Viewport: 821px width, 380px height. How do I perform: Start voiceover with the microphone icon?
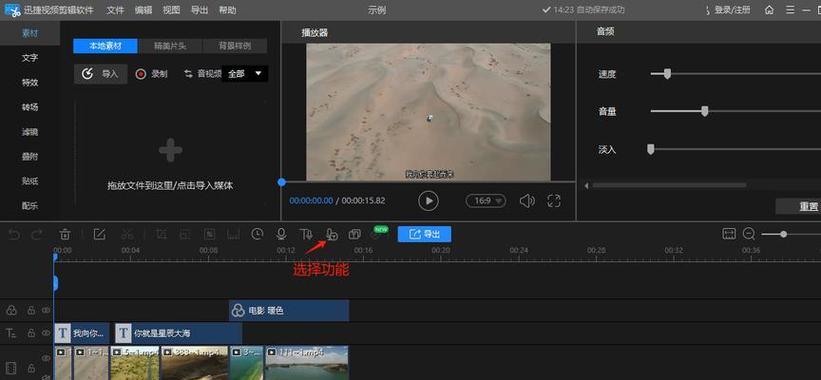[x=281, y=234]
